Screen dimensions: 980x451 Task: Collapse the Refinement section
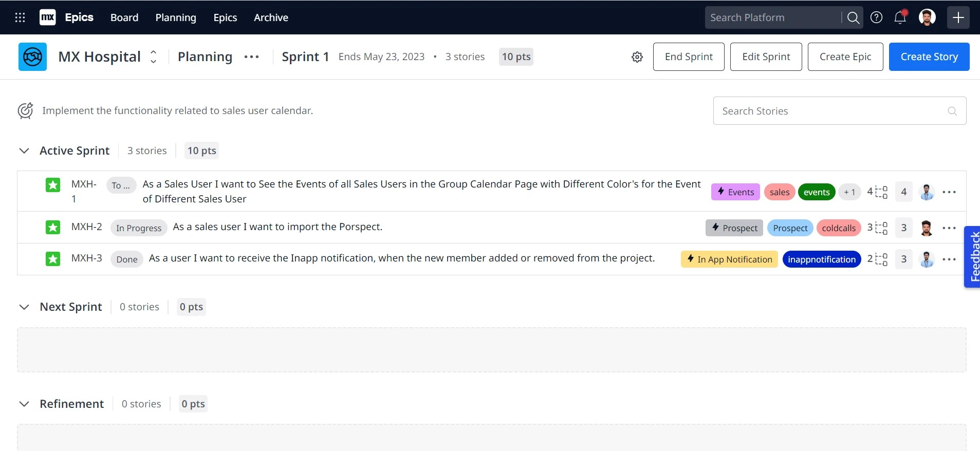tap(24, 404)
